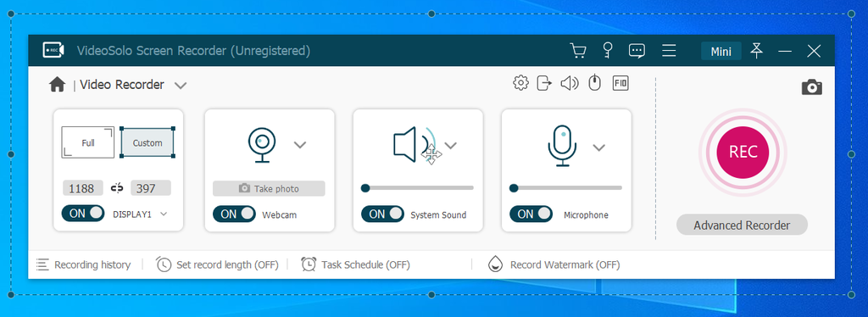This screenshot has width=868, height=317.
Task: Open Recording history
Action: (84, 264)
